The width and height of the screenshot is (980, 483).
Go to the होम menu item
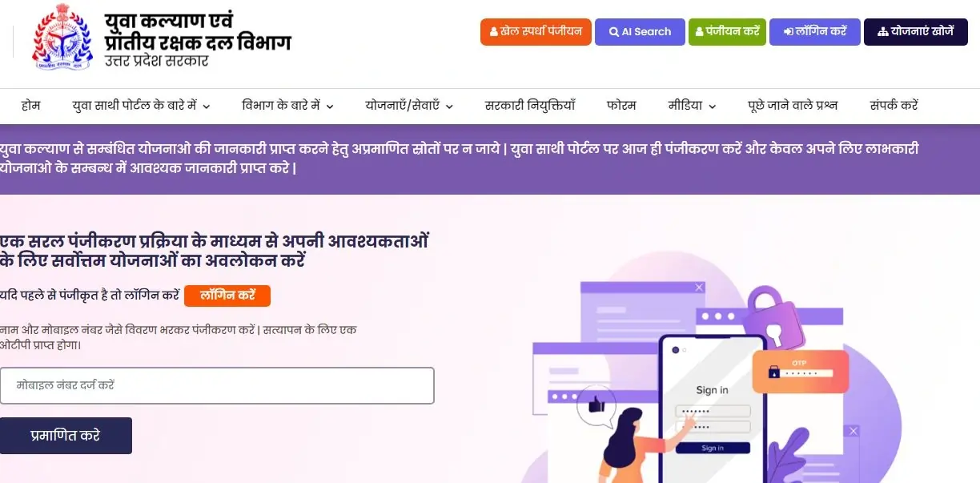[x=31, y=105]
